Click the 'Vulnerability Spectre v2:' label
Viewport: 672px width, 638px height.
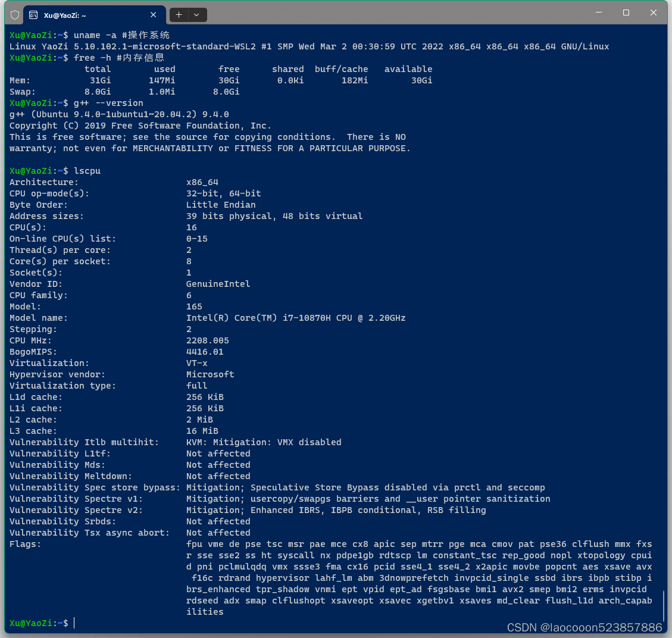point(76,510)
